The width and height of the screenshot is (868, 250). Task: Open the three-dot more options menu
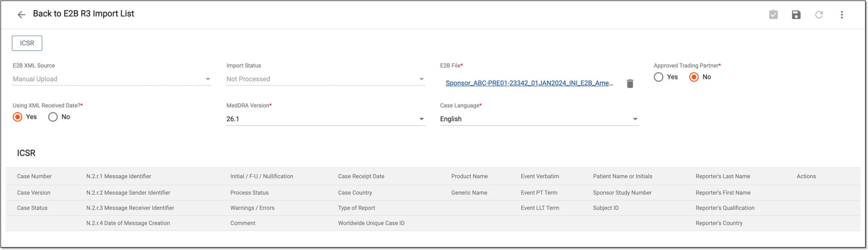point(842,15)
